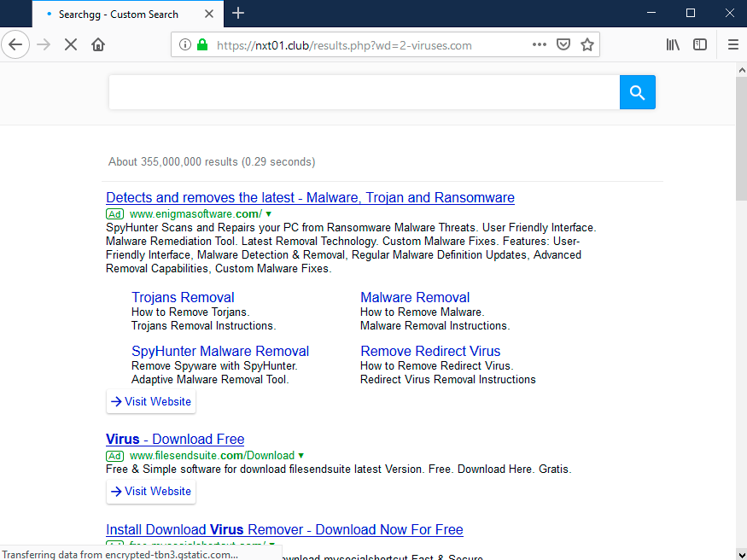Close the Searchgg - Custom Search tab
Screen dimensions: 747x560
(x=210, y=14)
